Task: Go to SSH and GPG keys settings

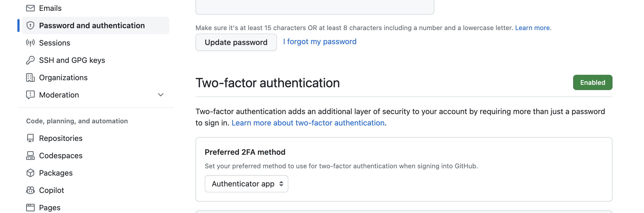Action: pos(72,60)
